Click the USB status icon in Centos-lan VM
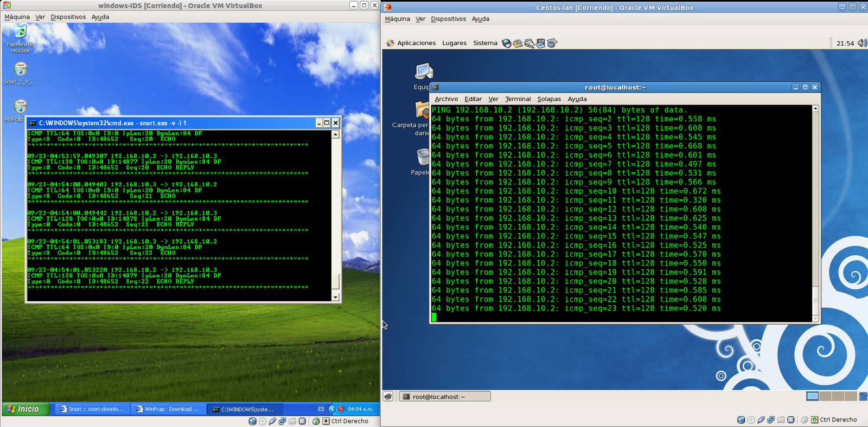 pos(761,420)
